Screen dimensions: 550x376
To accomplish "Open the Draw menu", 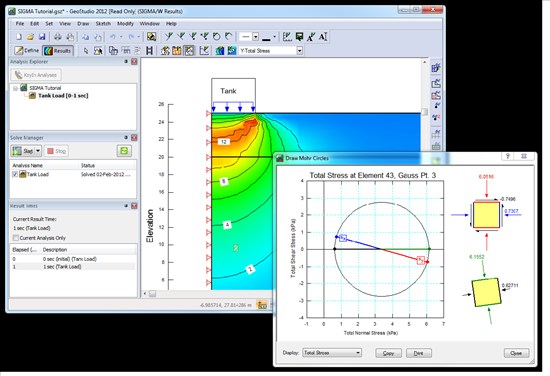I will coord(83,24).
